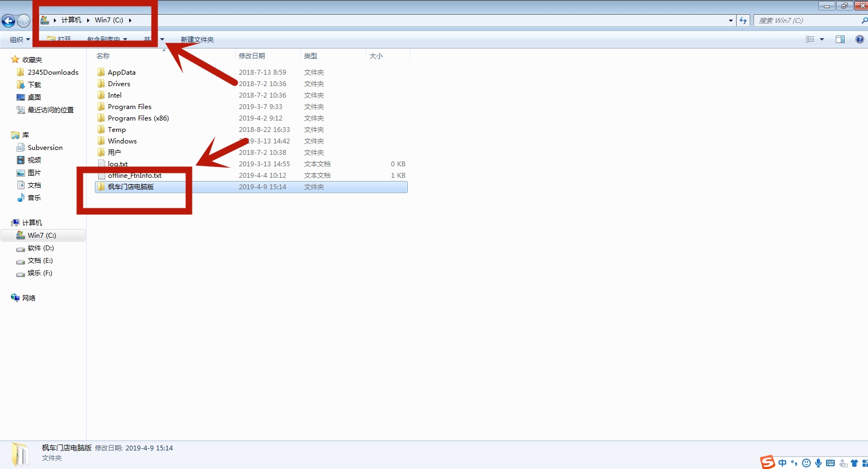Viewport: 868px width, 469px height.
Task: Select 软件 (D:) drive in sidebar
Action: [x=40, y=248]
